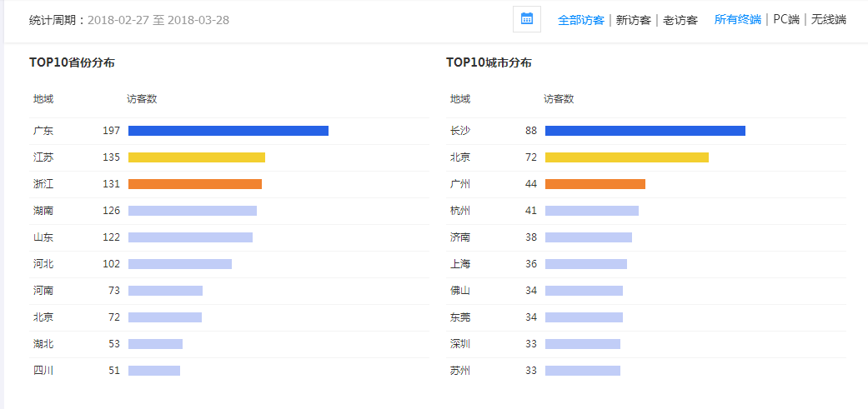Click the 湖南 province bar
The width and height of the screenshot is (868, 409).
tap(193, 211)
